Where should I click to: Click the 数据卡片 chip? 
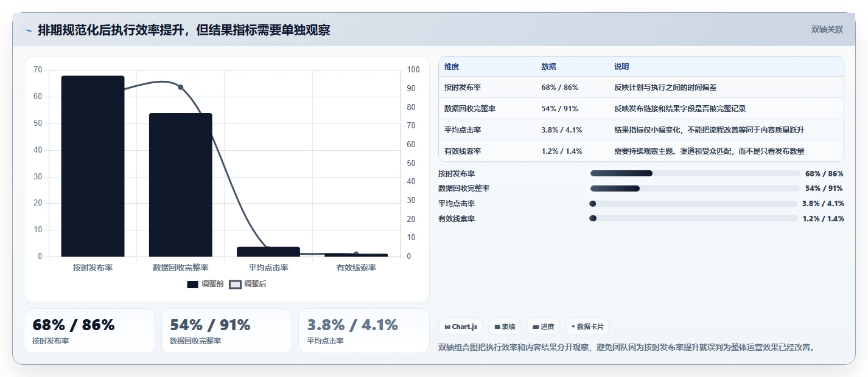(587, 327)
